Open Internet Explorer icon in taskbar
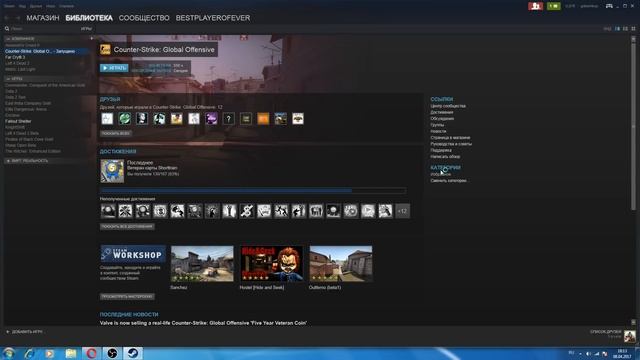 pyautogui.click(x=29, y=353)
